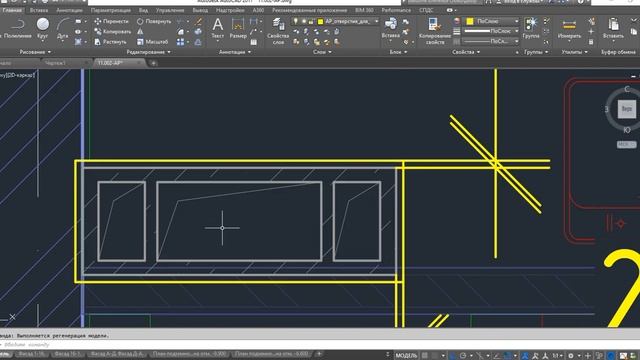Click the Table icon in Annotation panel
Screen dimensions: 640x360
point(254,42)
